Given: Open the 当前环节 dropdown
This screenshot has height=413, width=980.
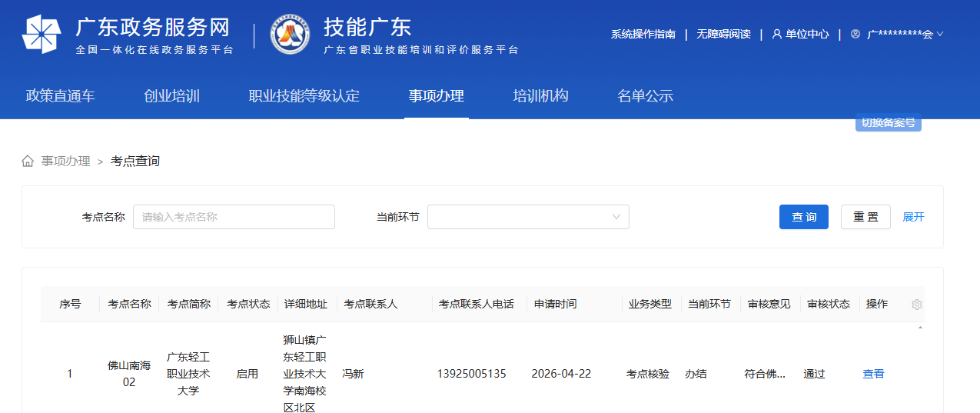Looking at the screenshot, I should click(x=528, y=217).
